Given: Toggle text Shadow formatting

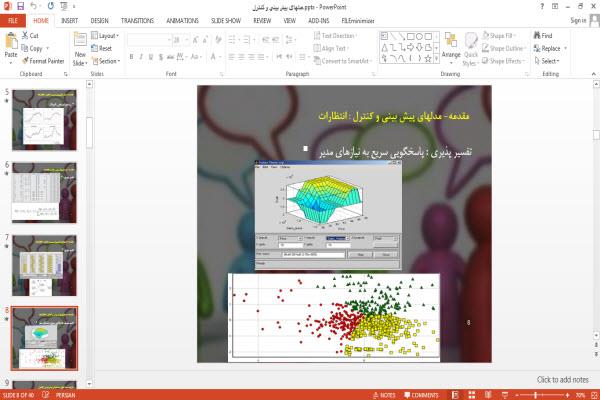Looking at the screenshot, I should click(x=161, y=57).
